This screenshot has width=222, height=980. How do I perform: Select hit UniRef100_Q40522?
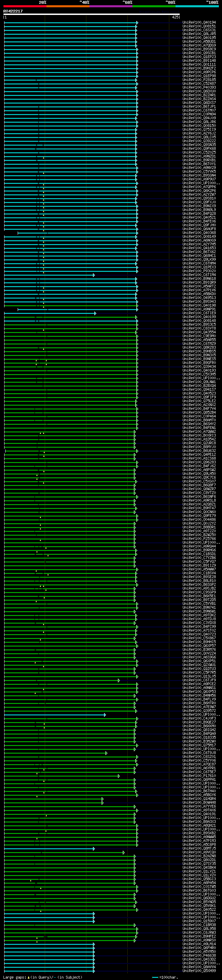(199, 910)
